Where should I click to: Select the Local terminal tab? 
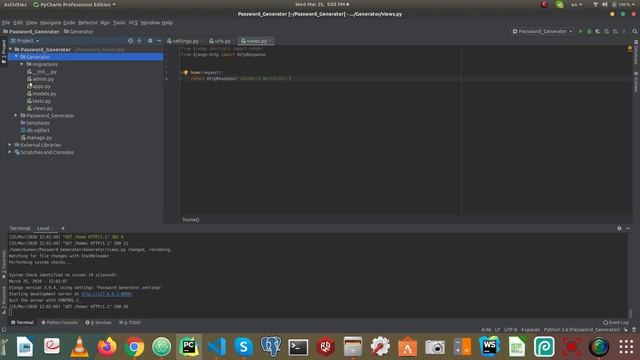click(43, 229)
